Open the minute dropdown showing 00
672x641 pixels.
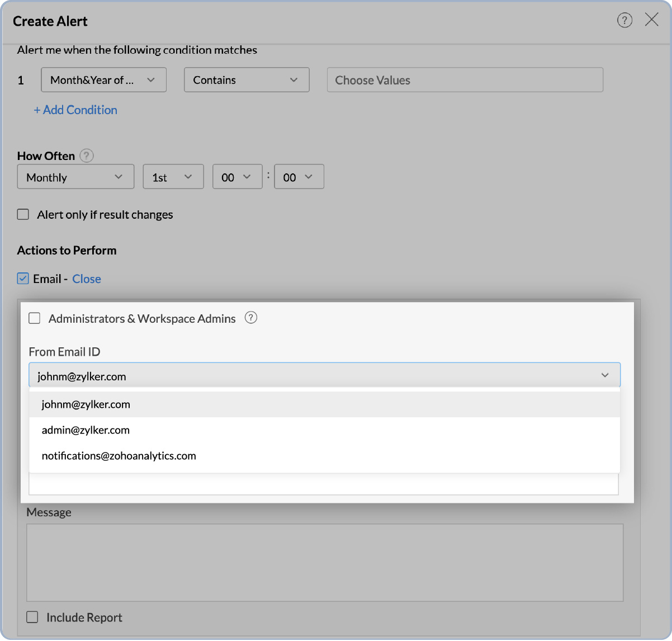[x=299, y=176]
